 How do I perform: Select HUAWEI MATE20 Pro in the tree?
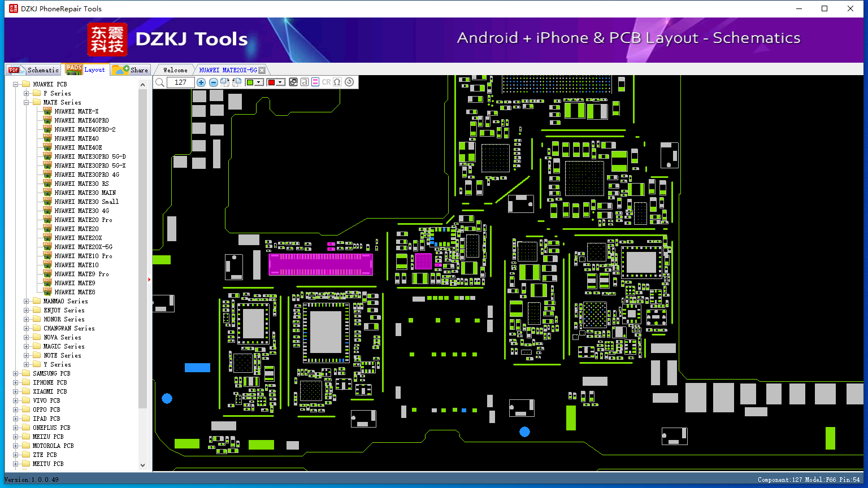pyautogui.click(x=83, y=220)
